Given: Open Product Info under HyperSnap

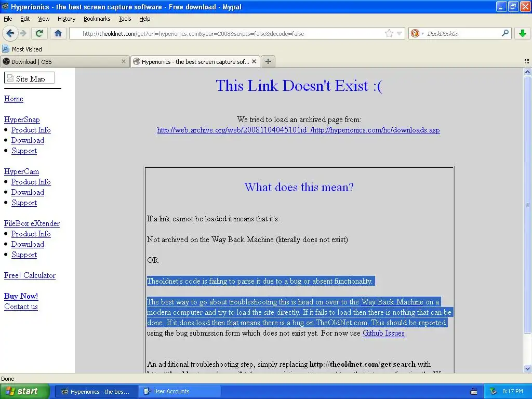Looking at the screenshot, I should click(31, 130).
